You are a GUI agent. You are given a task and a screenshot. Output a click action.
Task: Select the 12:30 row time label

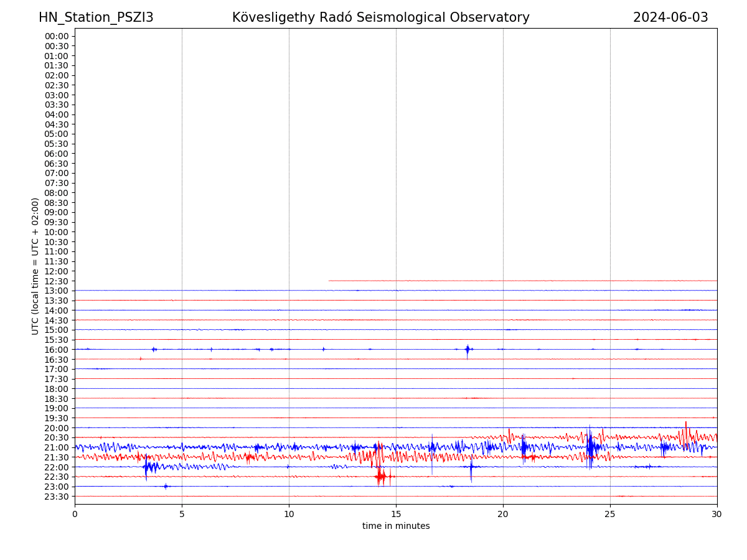pos(56,281)
